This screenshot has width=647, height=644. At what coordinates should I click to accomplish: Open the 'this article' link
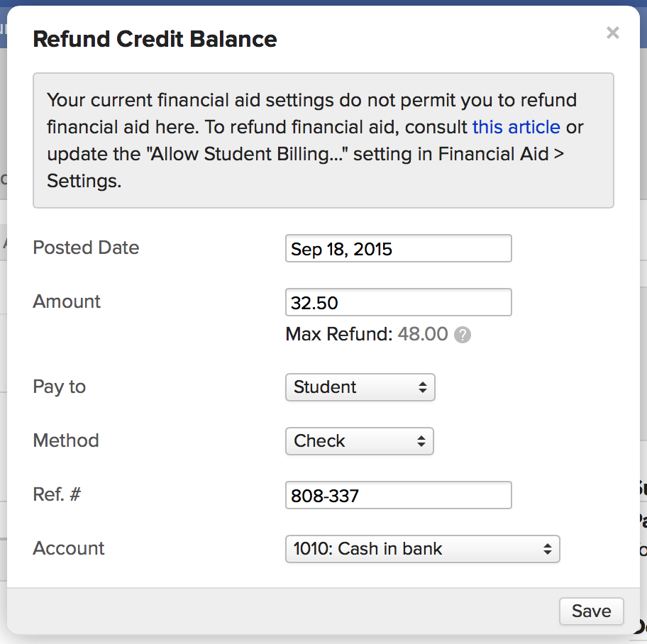click(516, 127)
